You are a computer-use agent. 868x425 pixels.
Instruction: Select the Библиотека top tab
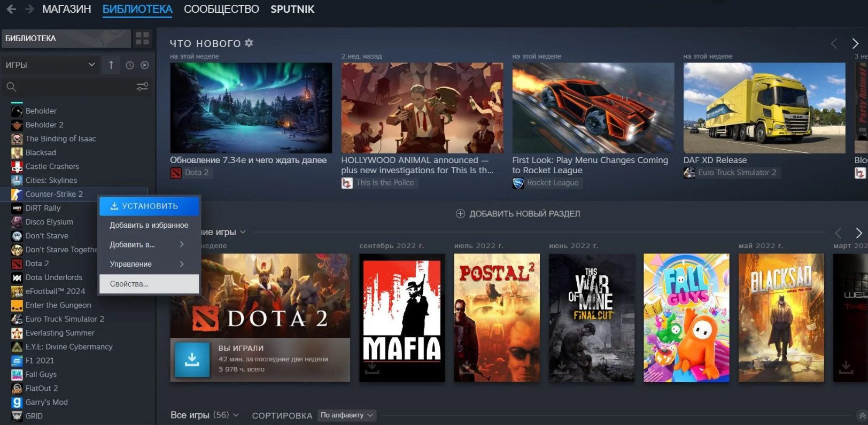click(137, 9)
